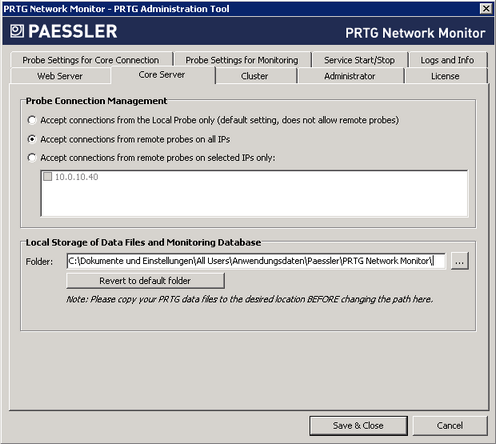Click Revert to default folder
496x444 pixels.
pyautogui.click(x=145, y=281)
